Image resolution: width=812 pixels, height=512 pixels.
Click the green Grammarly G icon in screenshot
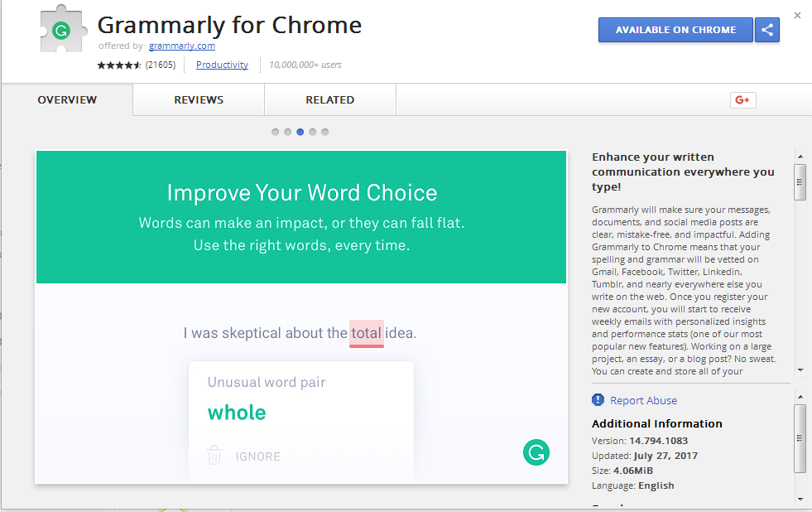point(536,452)
